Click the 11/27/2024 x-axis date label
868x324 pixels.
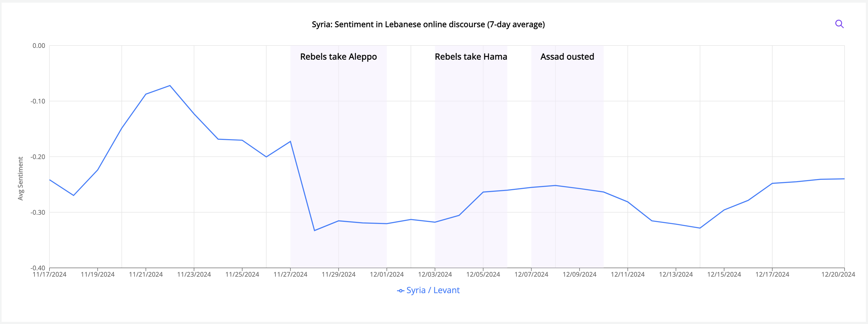point(290,275)
